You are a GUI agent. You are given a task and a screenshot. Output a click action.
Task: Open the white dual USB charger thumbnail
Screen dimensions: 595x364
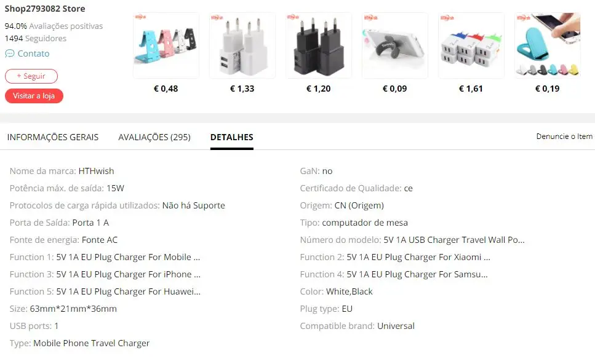pyautogui.click(x=242, y=45)
